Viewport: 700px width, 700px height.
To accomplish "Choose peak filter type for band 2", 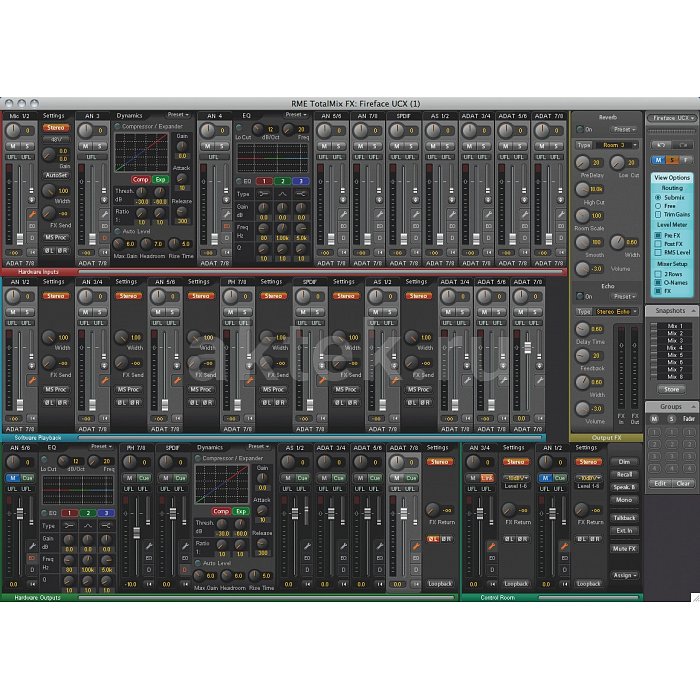I will point(283,194).
